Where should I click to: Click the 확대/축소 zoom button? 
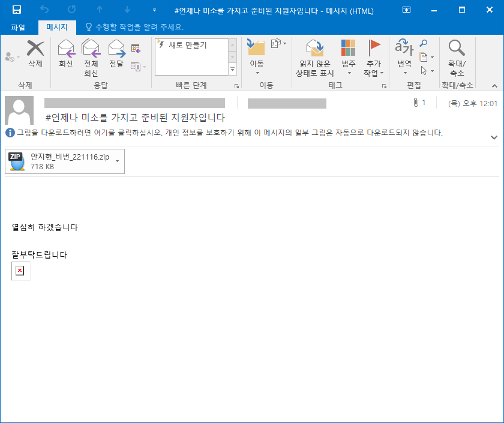(x=457, y=58)
